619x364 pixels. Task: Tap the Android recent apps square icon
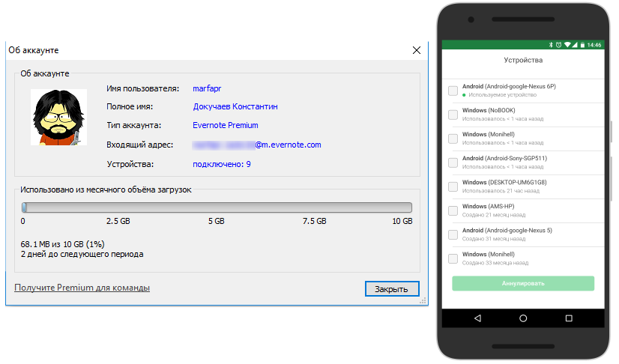(x=569, y=318)
